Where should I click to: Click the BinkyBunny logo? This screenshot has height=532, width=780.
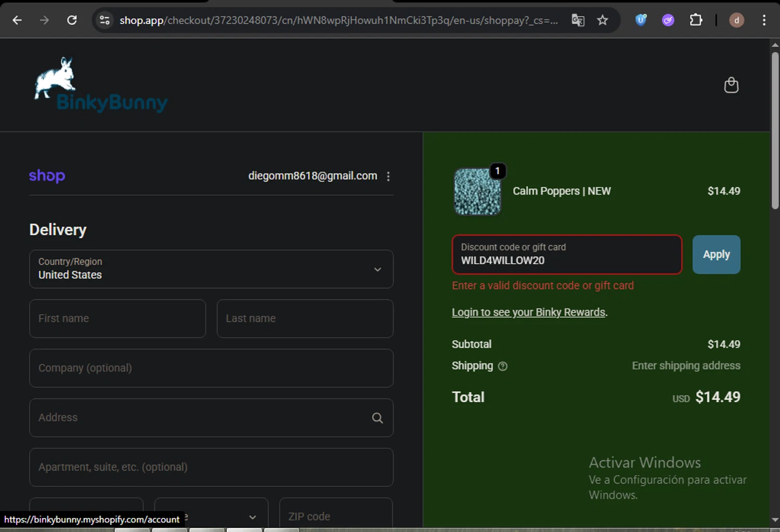click(x=101, y=85)
